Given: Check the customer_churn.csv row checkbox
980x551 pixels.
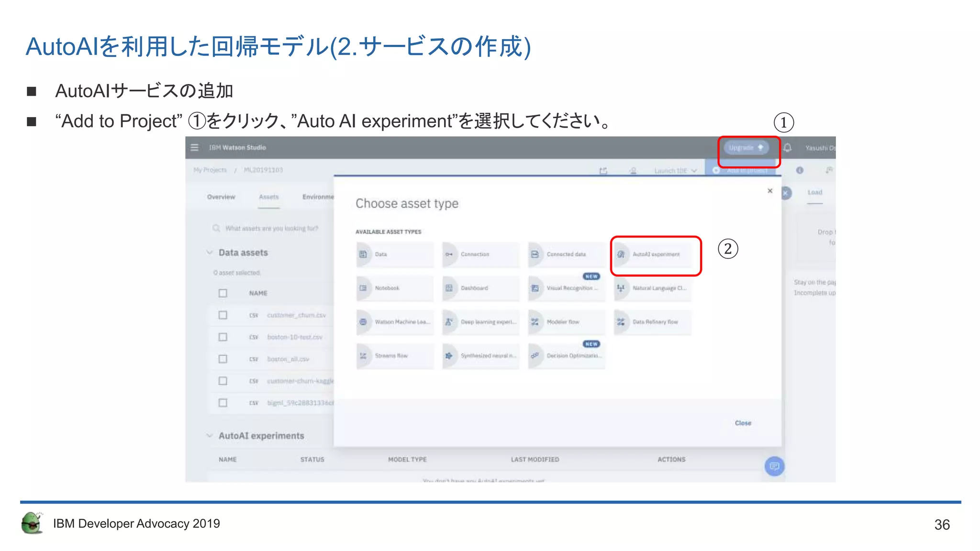Looking at the screenshot, I should pyautogui.click(x=223, y=315).
